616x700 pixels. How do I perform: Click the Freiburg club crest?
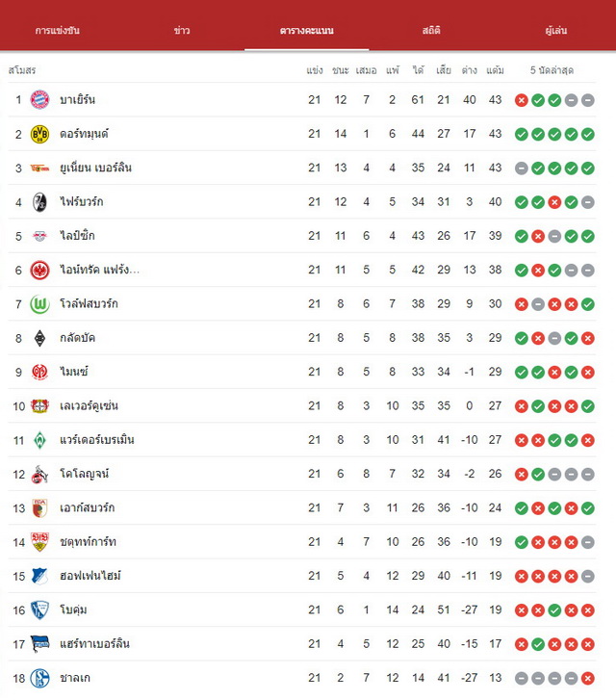pos(39,202)
